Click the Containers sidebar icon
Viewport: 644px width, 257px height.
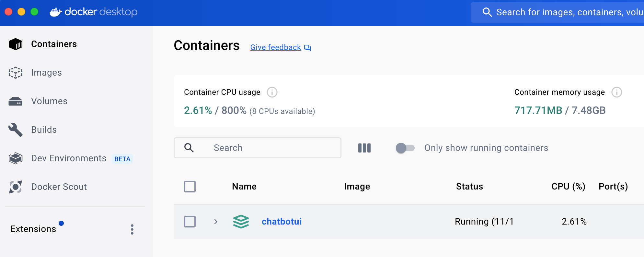point(16,44)
